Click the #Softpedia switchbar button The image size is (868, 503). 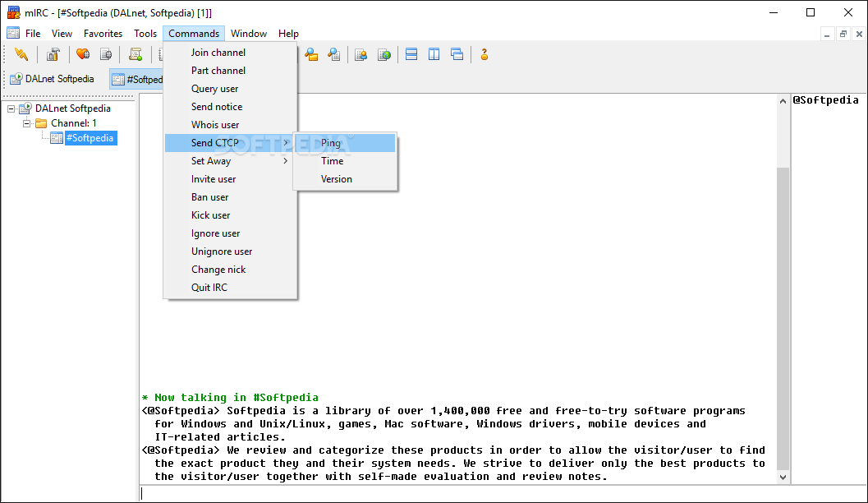[x=137, y=79]
